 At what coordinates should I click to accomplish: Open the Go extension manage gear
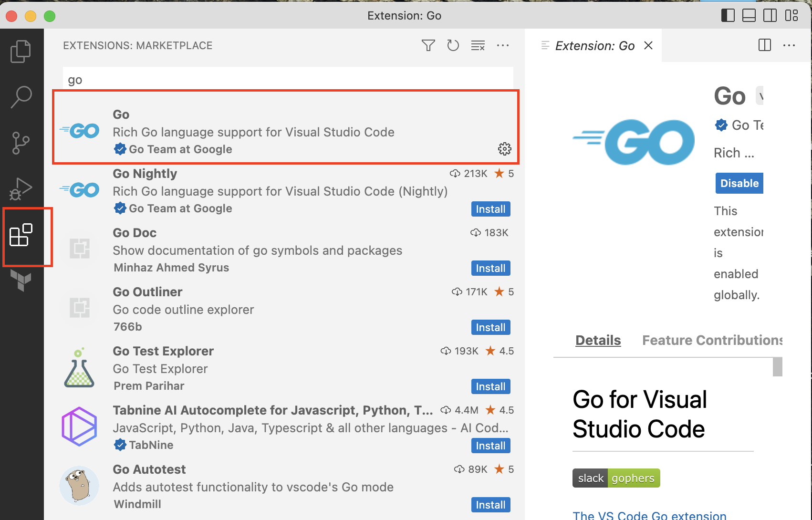click(x=505, y=149)
